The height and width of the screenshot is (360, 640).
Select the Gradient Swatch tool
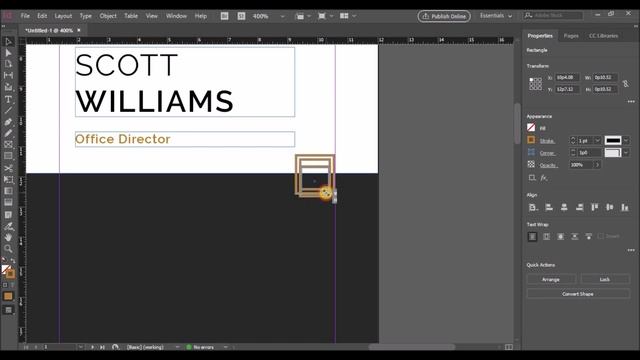pyautogui.click(x=8, y=191)
